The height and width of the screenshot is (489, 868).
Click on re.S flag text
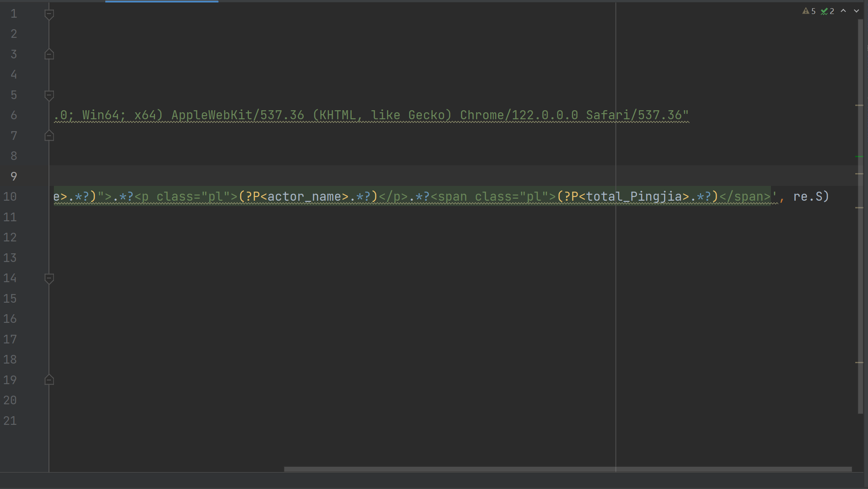808,197
